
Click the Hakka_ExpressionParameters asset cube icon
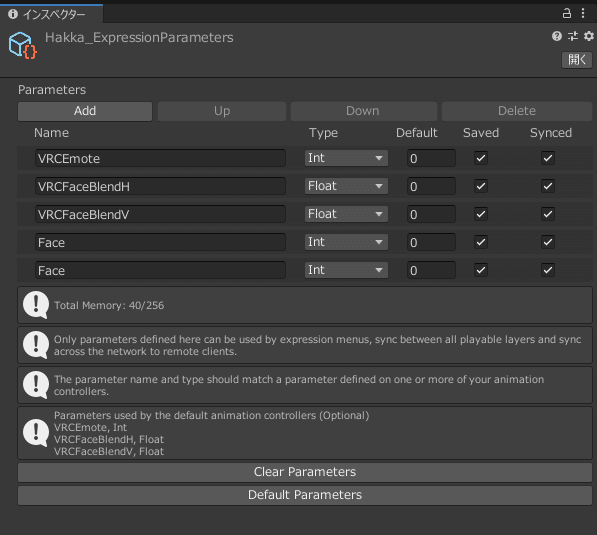point(23,45)
